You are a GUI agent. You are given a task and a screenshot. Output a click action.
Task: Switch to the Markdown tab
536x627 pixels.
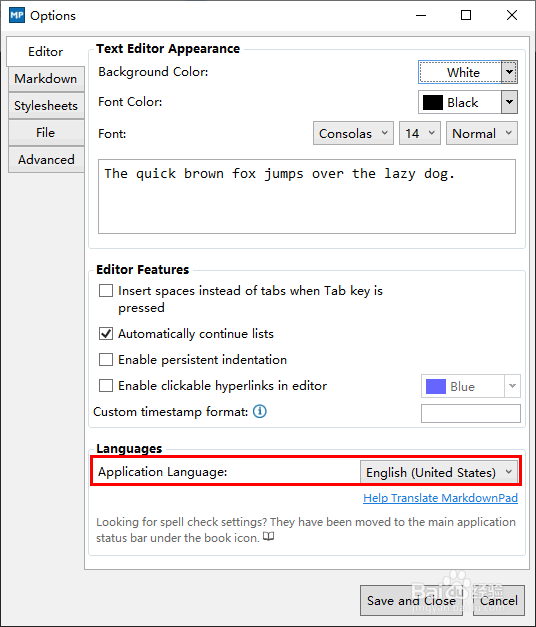(x=46, y=79)
